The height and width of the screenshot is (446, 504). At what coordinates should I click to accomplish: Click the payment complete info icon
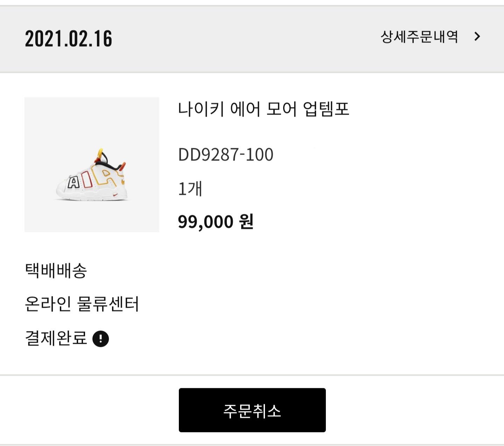tap(101, 339)
